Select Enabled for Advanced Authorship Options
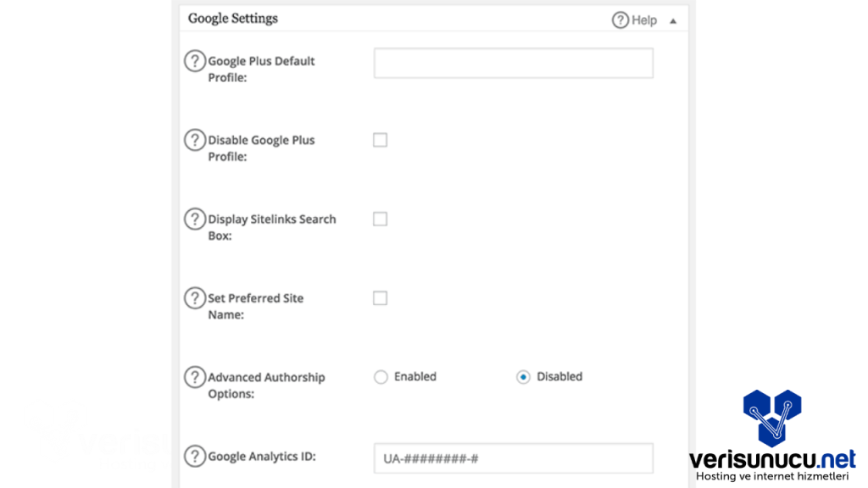The image size is (868, 488). pyautogui.click(x=381, y=377)
